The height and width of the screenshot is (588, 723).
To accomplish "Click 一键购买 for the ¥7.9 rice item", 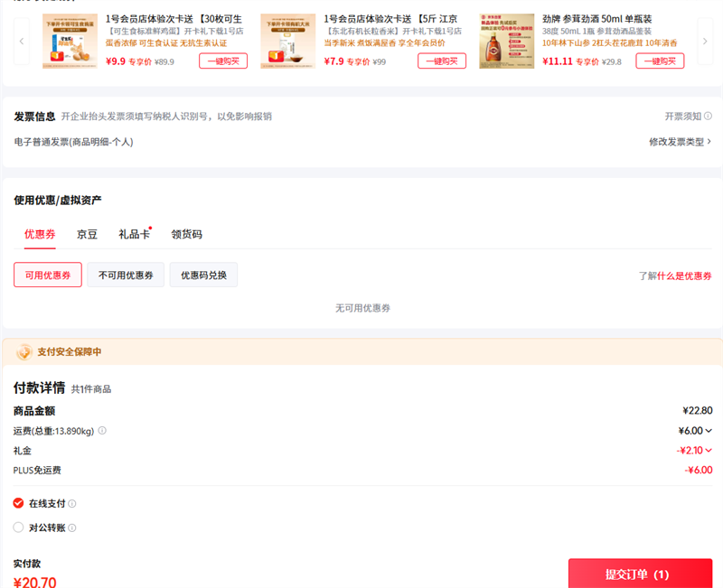I will pos(442,61).
